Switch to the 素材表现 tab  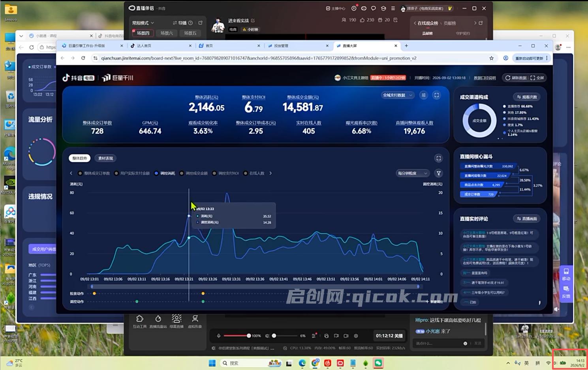pyautogui.click(x=105, y=158)
